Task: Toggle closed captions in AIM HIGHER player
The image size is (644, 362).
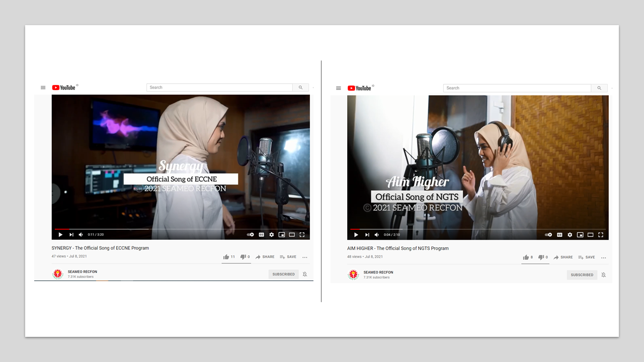Action: [559, 235]
